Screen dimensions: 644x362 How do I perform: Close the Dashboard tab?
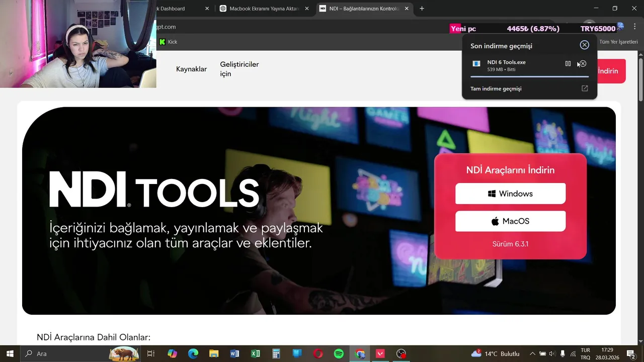pos(207,9)
